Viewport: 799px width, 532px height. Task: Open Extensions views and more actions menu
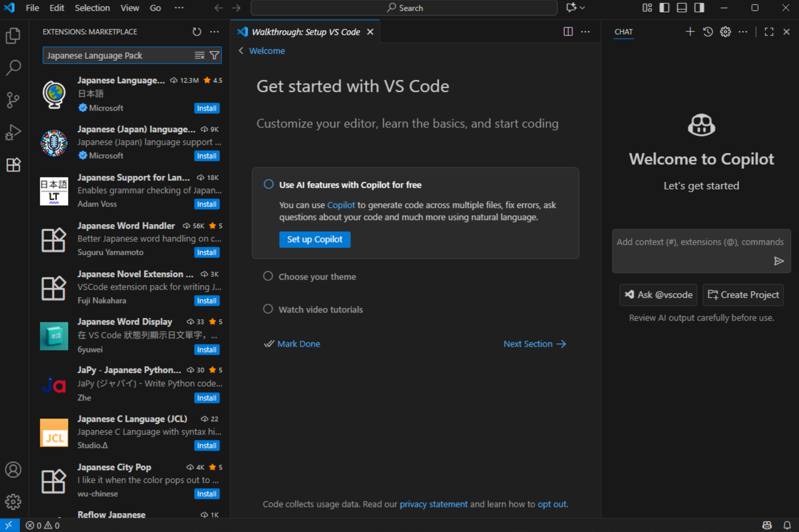[x=215, y=32]
